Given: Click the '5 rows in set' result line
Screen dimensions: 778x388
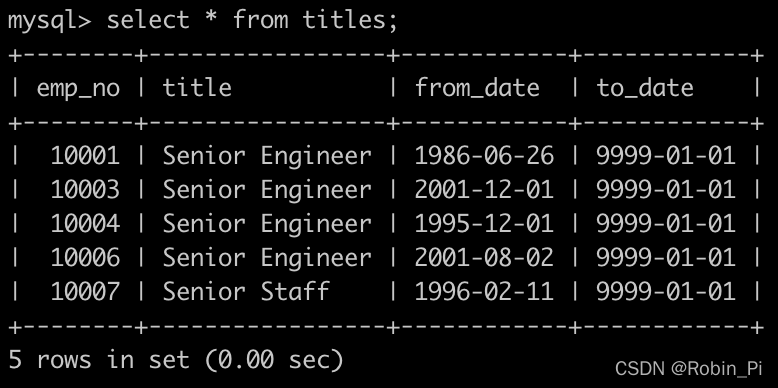Looking at the screenshot, I should [x=176, y=360].
